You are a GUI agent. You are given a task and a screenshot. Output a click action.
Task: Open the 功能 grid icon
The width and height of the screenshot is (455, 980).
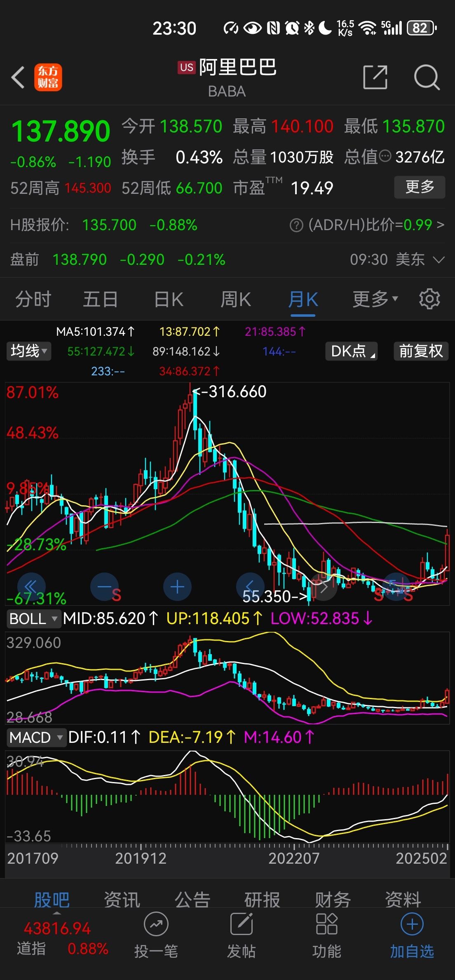[x=327, y=924]
